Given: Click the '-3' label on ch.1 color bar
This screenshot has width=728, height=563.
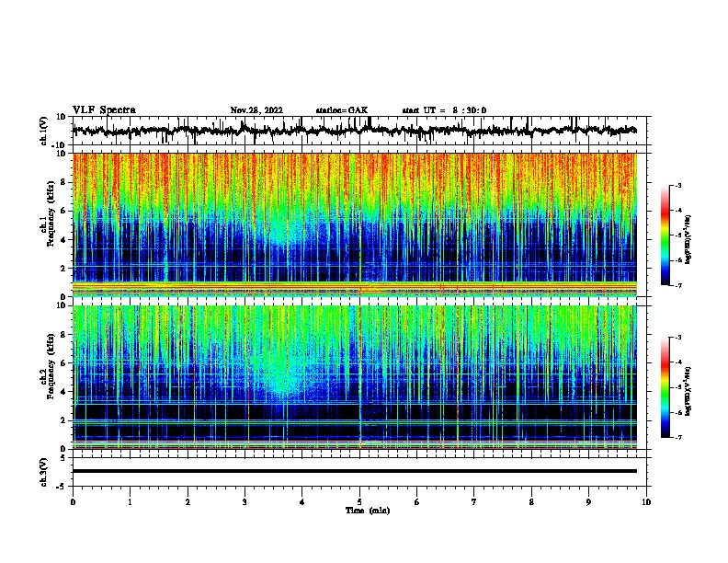Looking at the screenshot, I should click(x=677, y=186).
